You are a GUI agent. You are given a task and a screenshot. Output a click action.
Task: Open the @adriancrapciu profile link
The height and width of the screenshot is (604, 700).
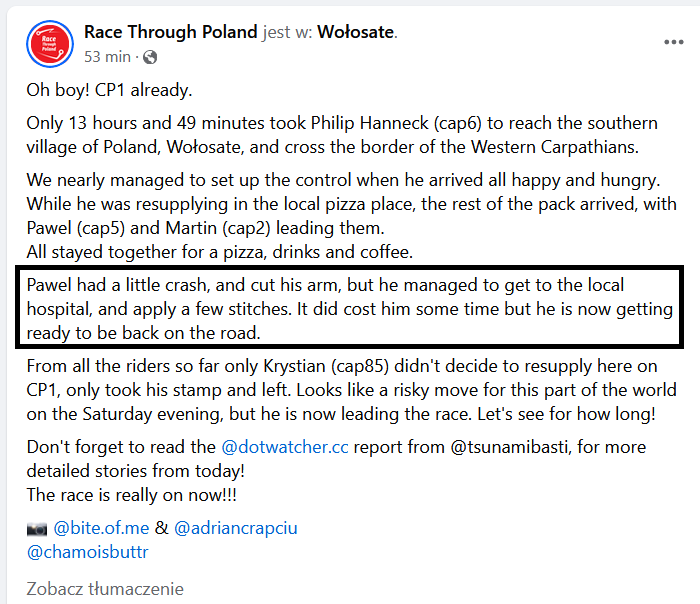click(x=236, y=528)
